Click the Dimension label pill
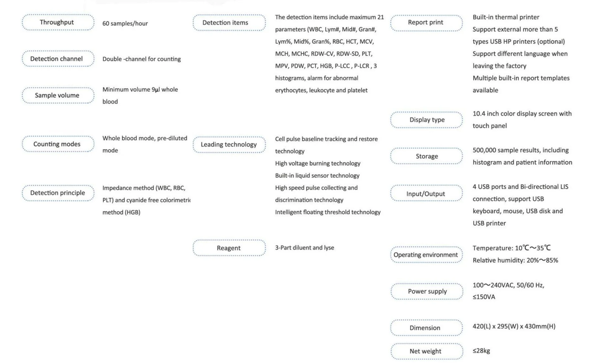This screenshot has width=592, height=364. [426, 328]
